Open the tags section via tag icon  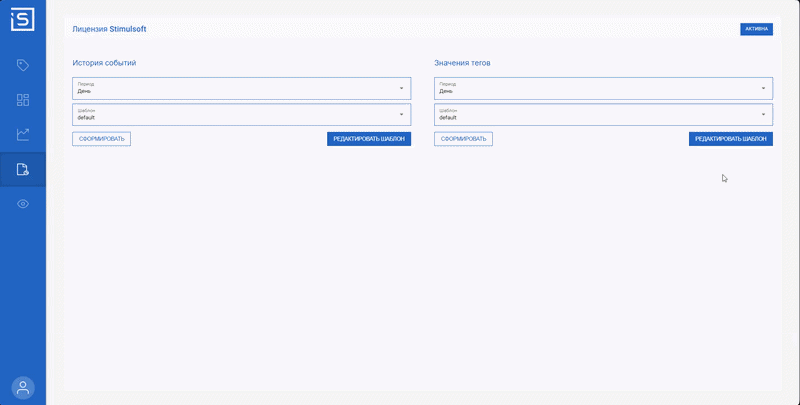point(23,65)
